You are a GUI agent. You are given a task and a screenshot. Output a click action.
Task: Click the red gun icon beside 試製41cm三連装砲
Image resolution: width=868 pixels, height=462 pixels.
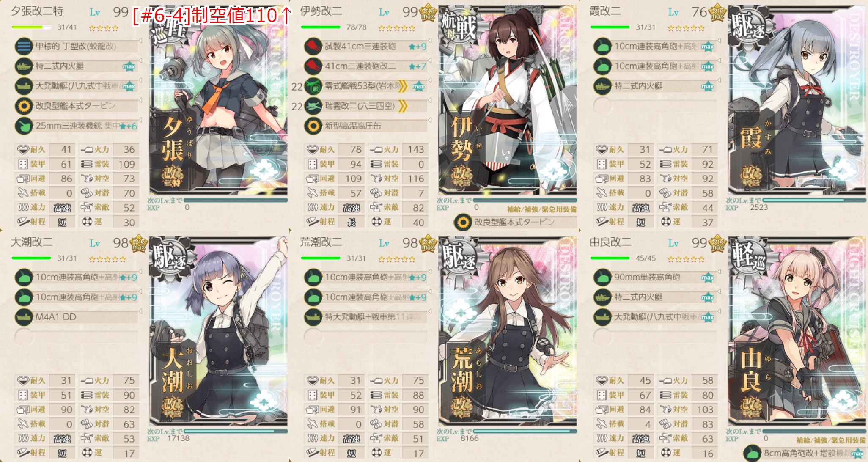tap(313, 46)
